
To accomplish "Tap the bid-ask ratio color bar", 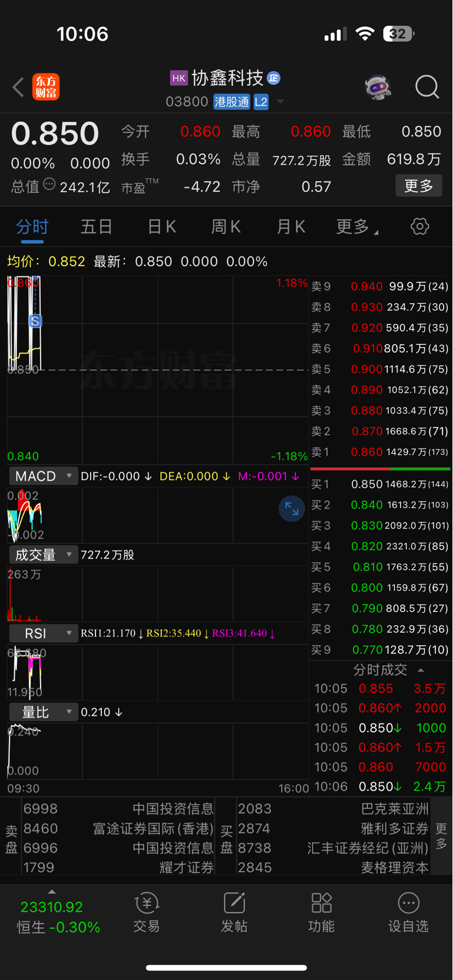I will (380, 469).
